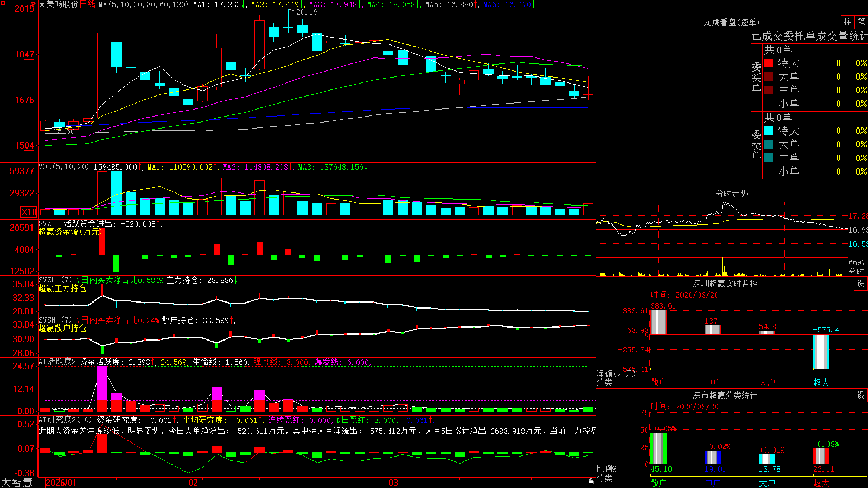Click the 超赢散户持仓 label
Viewport: 868px width, 488px height.
point(62,328)
